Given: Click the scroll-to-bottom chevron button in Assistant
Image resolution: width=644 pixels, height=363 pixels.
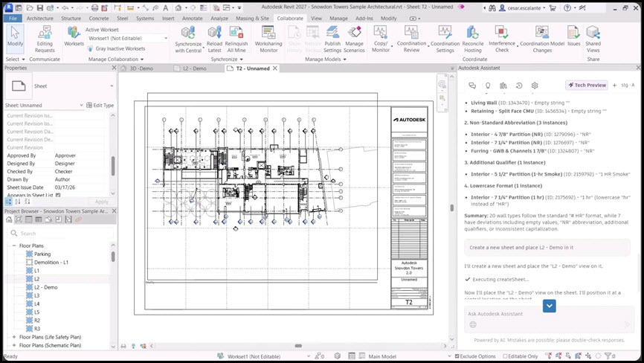Looking at the screenshot, I should [549, 306].
